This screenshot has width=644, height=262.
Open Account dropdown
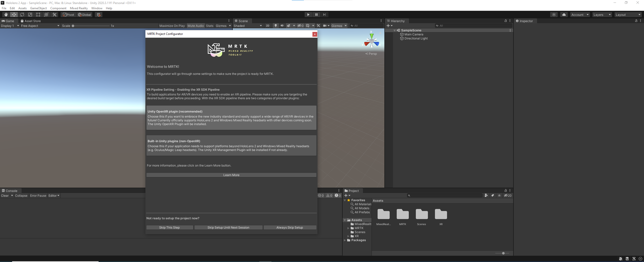pos(580,15)
